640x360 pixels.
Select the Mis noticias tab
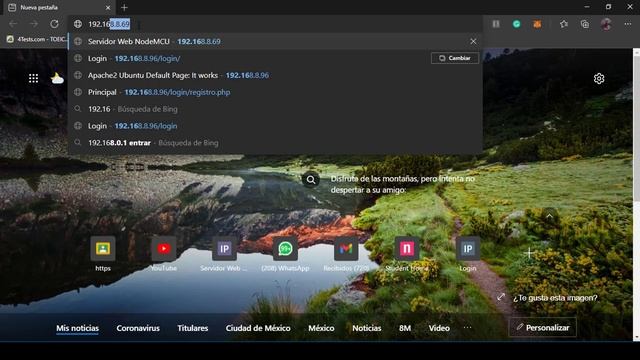point(78,328)
